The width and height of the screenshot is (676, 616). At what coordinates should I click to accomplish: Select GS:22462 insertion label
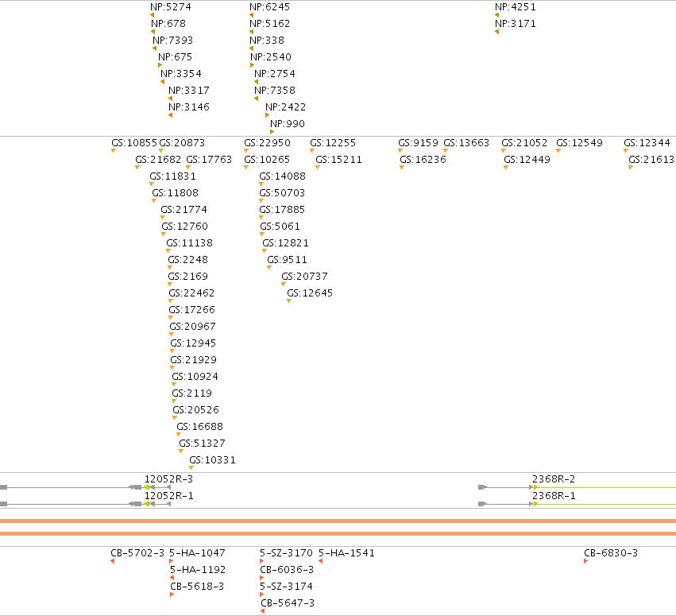pyautogui.click(x=191, y=293)
